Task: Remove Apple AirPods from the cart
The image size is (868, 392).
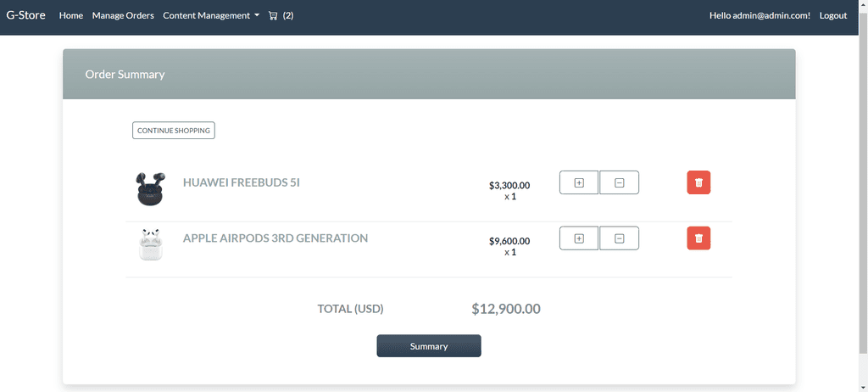Action: click(698, 238)
